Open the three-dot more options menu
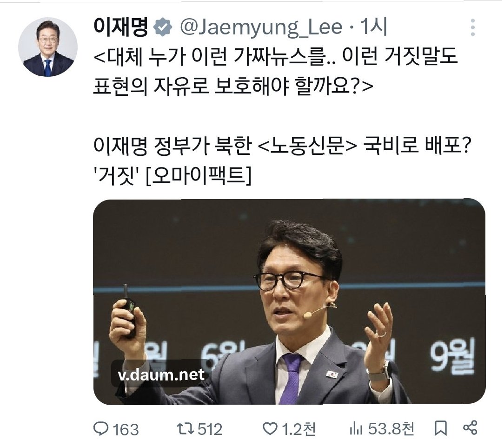 pyautogui.click(x=472, y=27)
